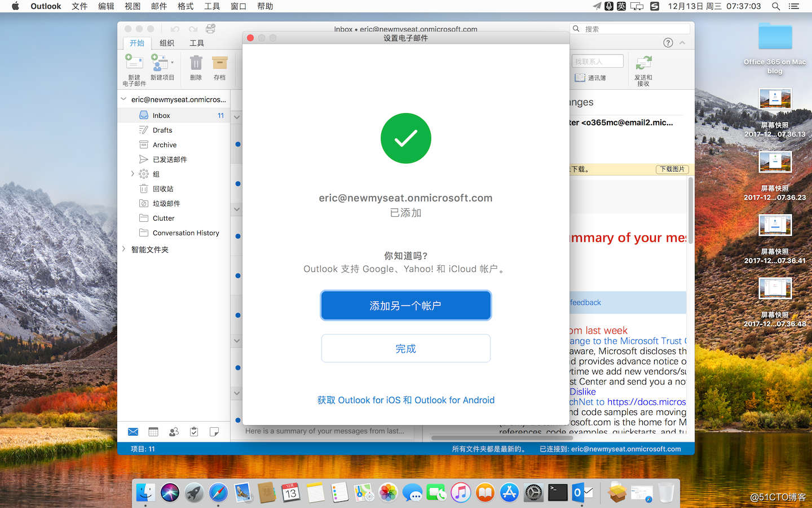Image resolution: width=812 pixels, height=508 pixels.
Task: Open the 帮助 menu
Action: pyautogui.click(x=265, y=6)
